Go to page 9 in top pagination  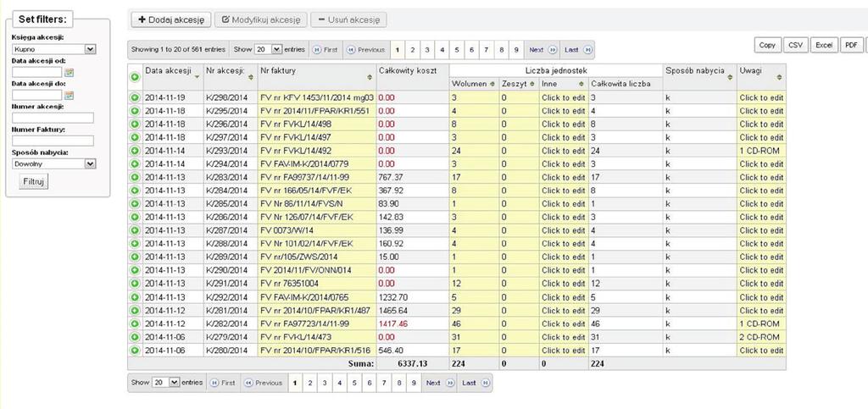(x=516, y=50)
